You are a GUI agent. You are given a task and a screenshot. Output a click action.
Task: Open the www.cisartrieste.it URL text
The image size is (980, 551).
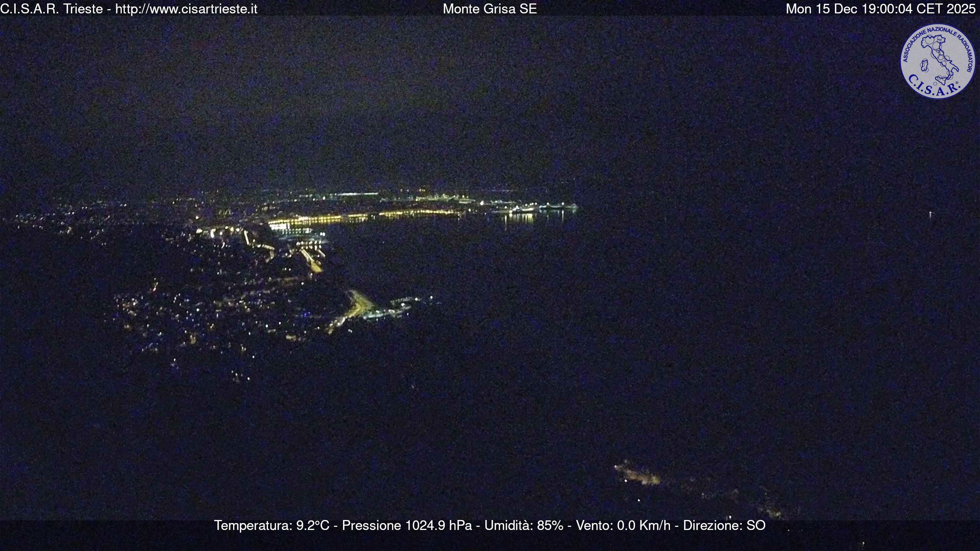tap(186, 9)
